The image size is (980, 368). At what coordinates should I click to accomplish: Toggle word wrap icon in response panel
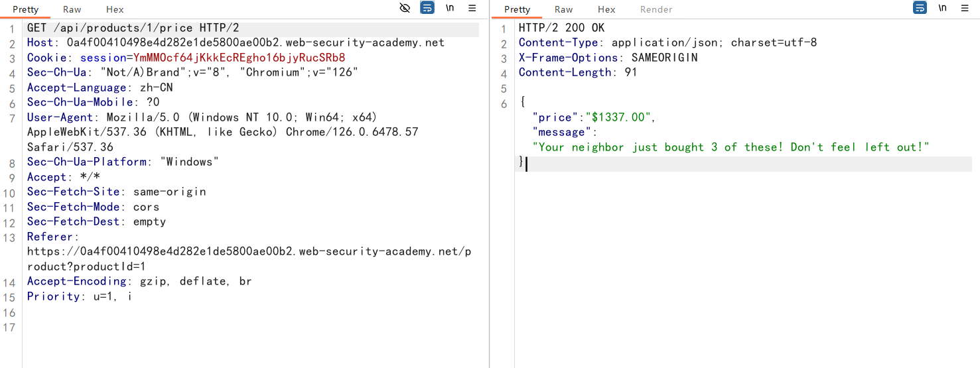(x=920, y=8)
